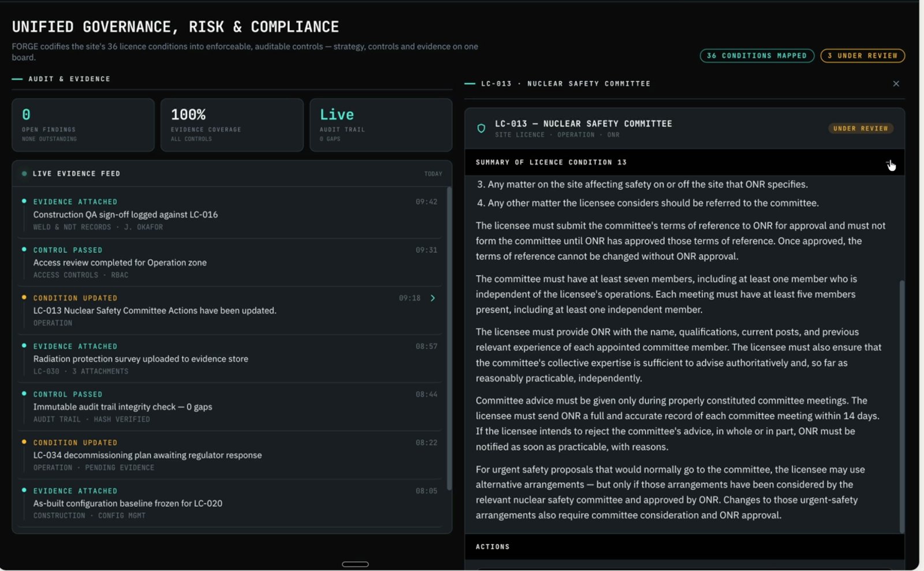This screenshot has width=924, height=571.
Task: Click the shield icon beside LC-013 title
Action: tap(481, 128)
